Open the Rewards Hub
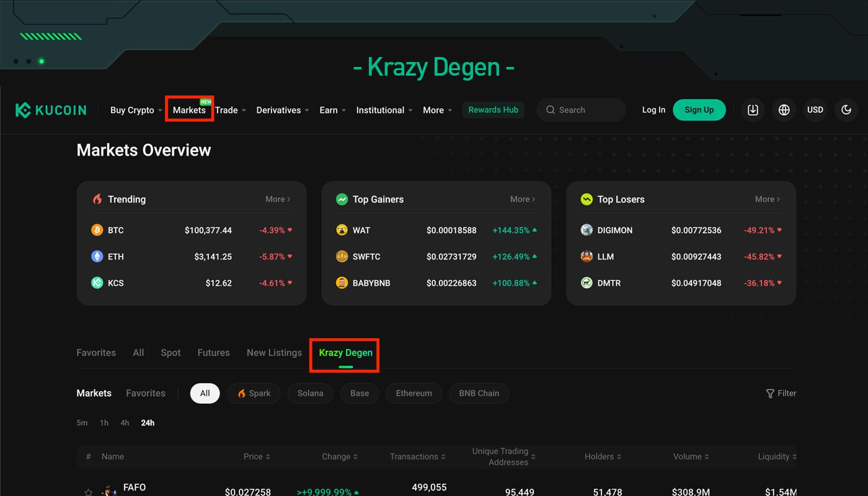This screenshot has width=868, height=496. pyautogui.click(x=494, y=110)
